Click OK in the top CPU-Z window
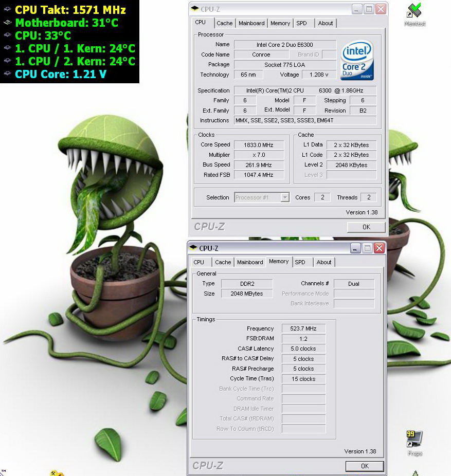The image size is (451, 476). (366, 227)
